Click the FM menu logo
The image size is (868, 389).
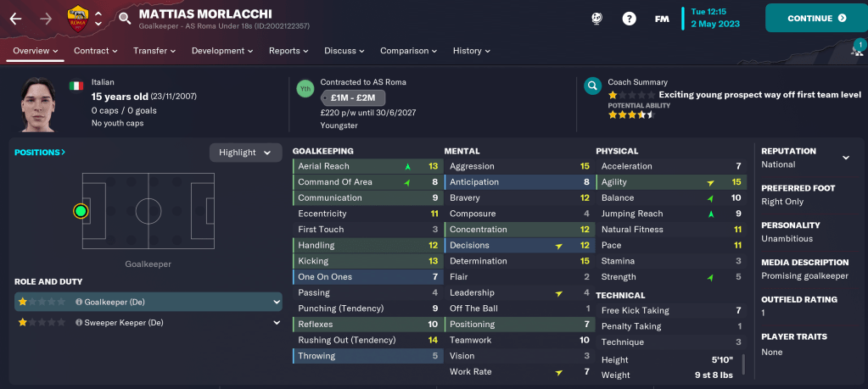tap(662, 18)
